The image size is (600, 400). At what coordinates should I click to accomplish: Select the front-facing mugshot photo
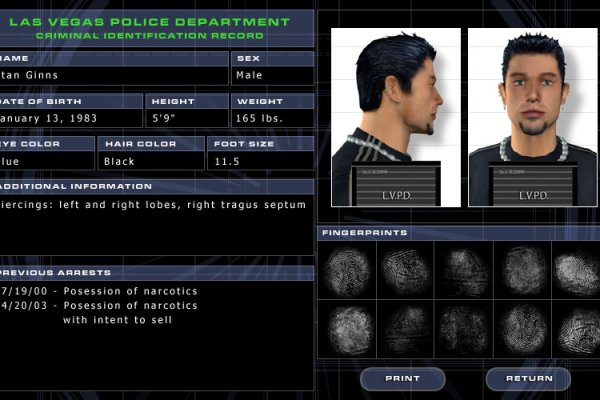point(532,117)
